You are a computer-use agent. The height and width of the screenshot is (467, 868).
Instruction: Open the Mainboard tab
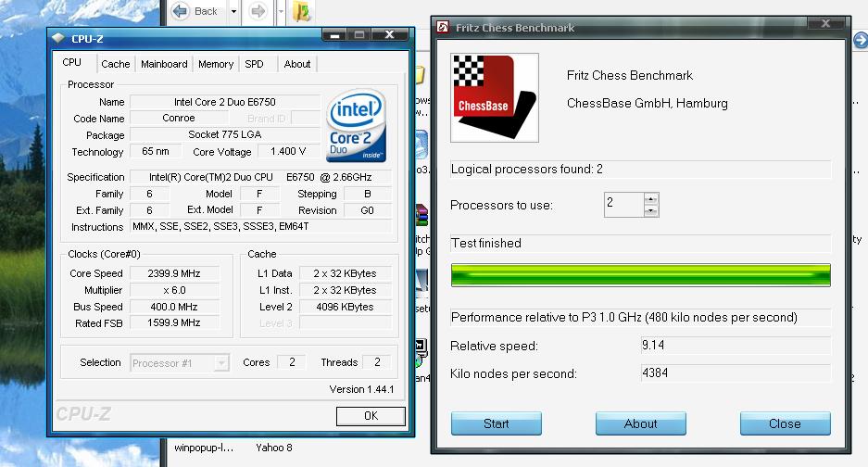[x=164, y=64]
